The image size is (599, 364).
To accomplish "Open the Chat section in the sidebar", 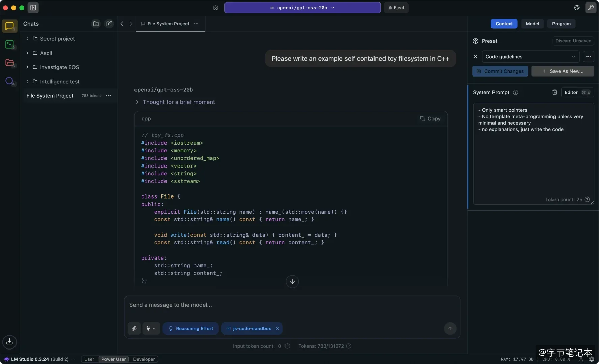I will click(x=9, y=26).
